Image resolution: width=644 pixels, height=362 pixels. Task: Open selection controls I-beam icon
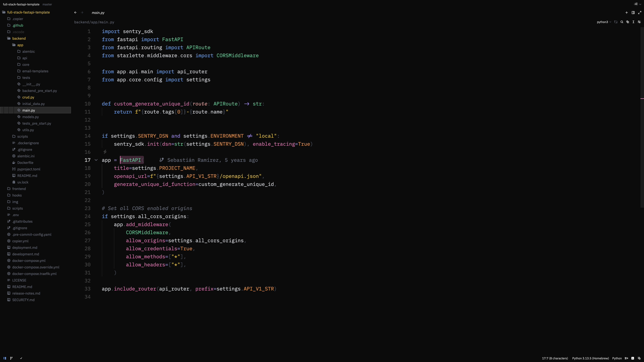[x=633, y=22]
